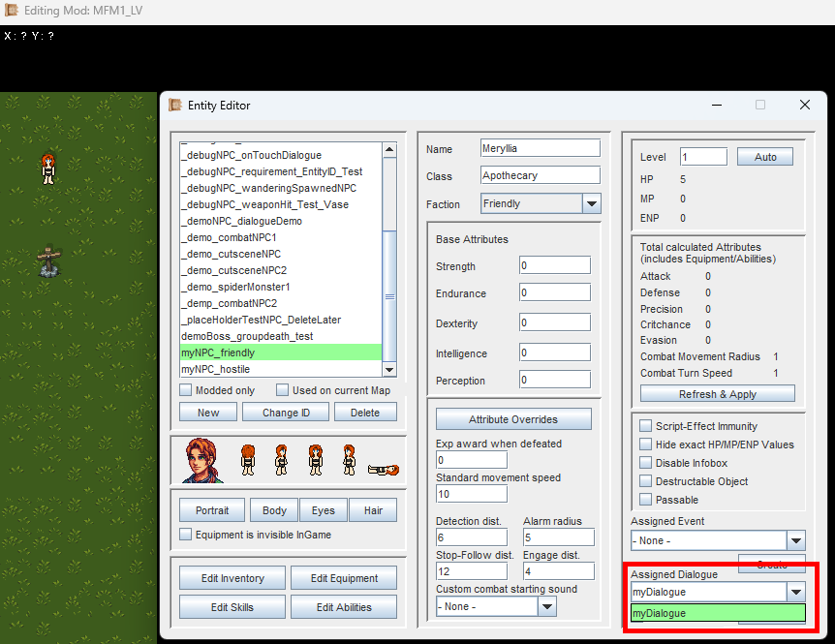This screenshot has height=644, width=835.
Task: Click the first standing sprite preview
Action: tap(248, 460)
